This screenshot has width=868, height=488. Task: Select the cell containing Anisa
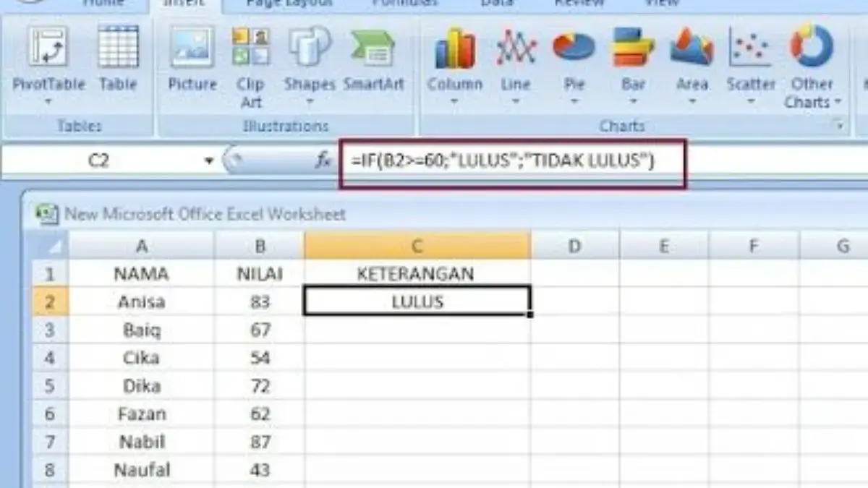pyautogui.click(x=142, y=301)
